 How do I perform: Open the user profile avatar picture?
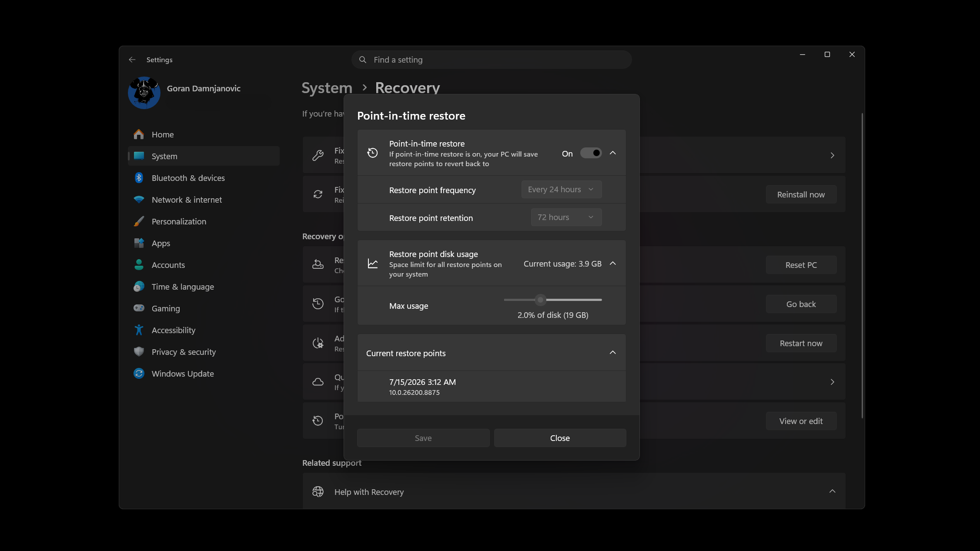click(x=144, y=93)
